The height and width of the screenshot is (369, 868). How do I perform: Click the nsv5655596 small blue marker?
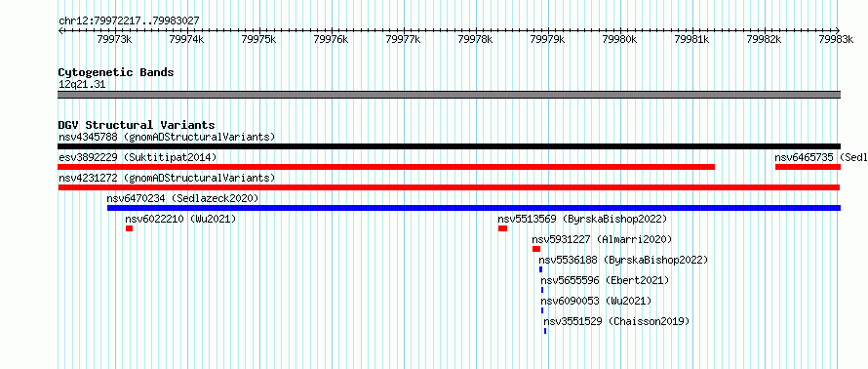coord(542,290)
